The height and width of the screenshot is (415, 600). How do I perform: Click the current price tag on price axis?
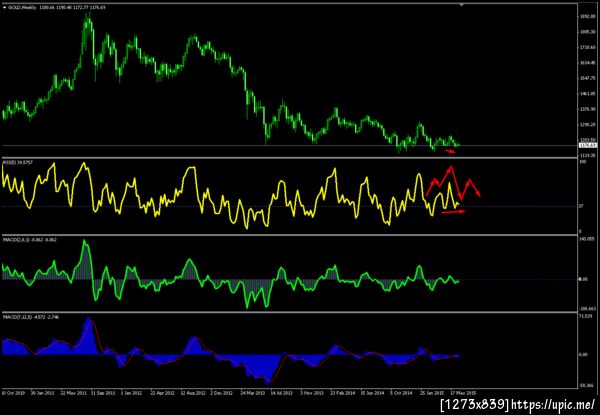click(588, 145)
